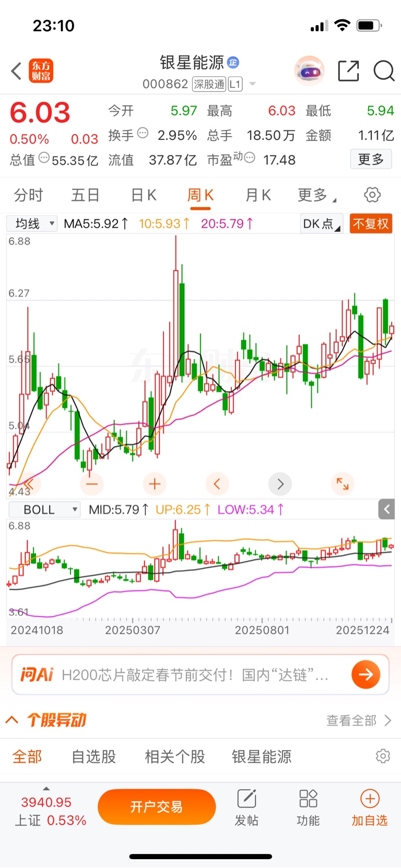Open the BOLL indicator dropdown
401x868 pixels.
coord(44,509)
